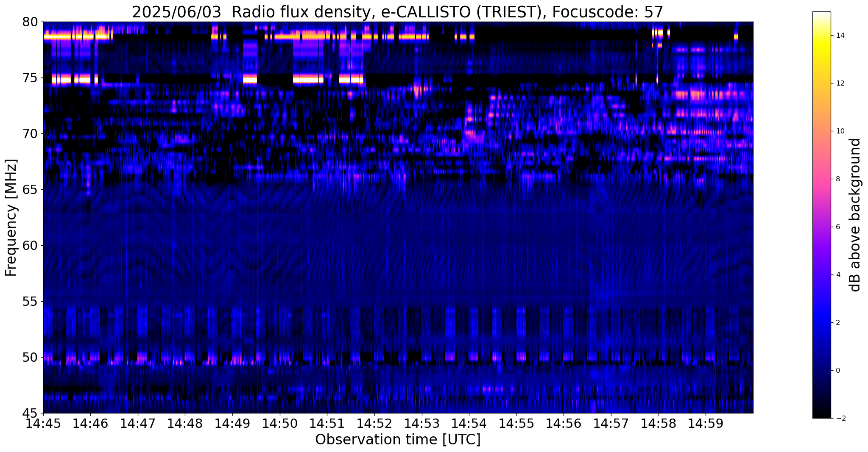868x452 pixels.
Task: Click the 45 MHz frequency tick label
Action: pos(30,413)
